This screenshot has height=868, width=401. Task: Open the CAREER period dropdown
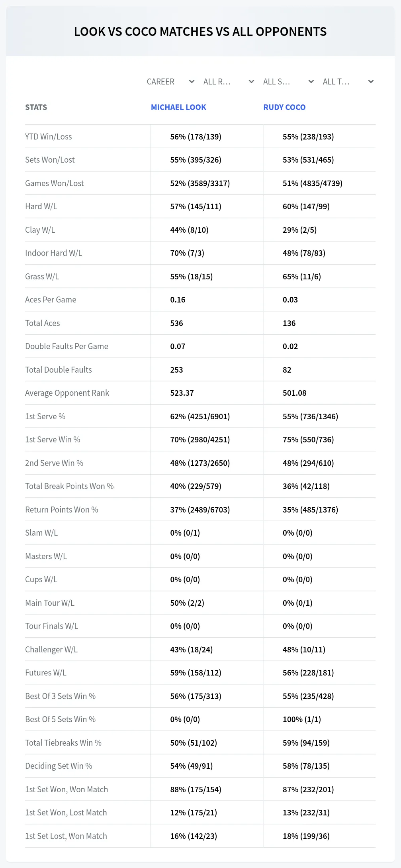pyautogui.click(x=170, y=82)
